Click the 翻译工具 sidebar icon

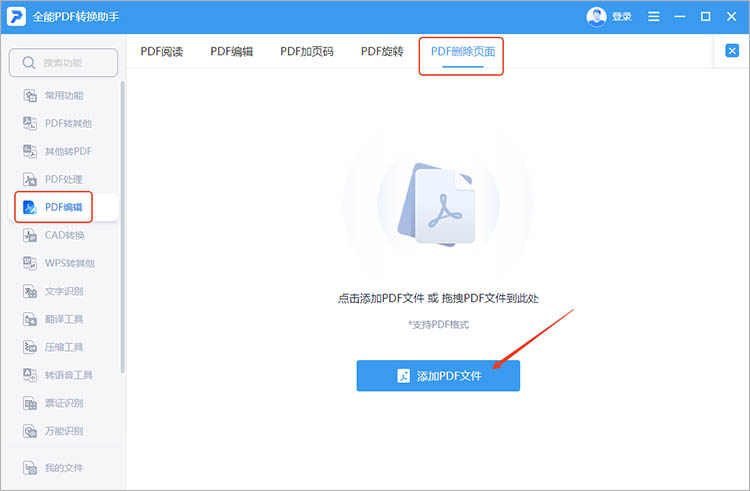tap(30, 319)
